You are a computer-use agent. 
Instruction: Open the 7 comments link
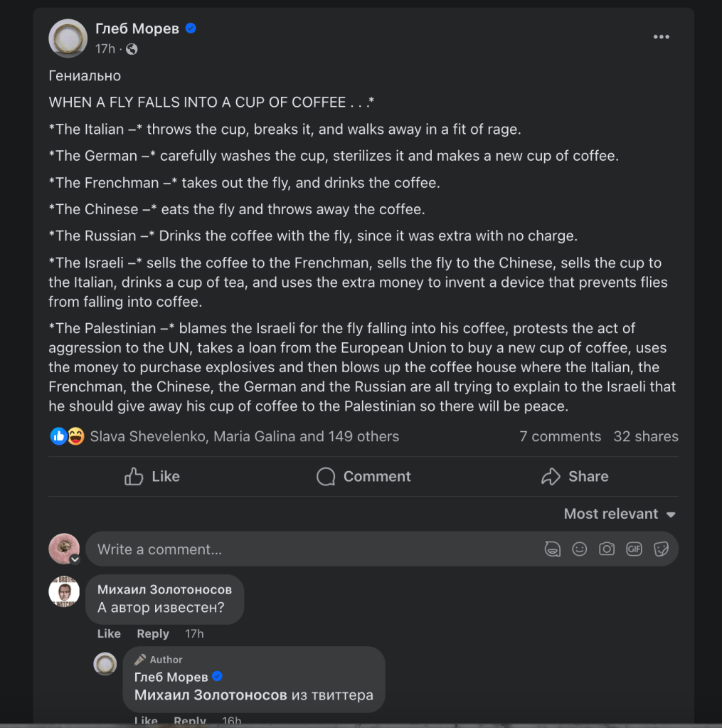(560, 436)
